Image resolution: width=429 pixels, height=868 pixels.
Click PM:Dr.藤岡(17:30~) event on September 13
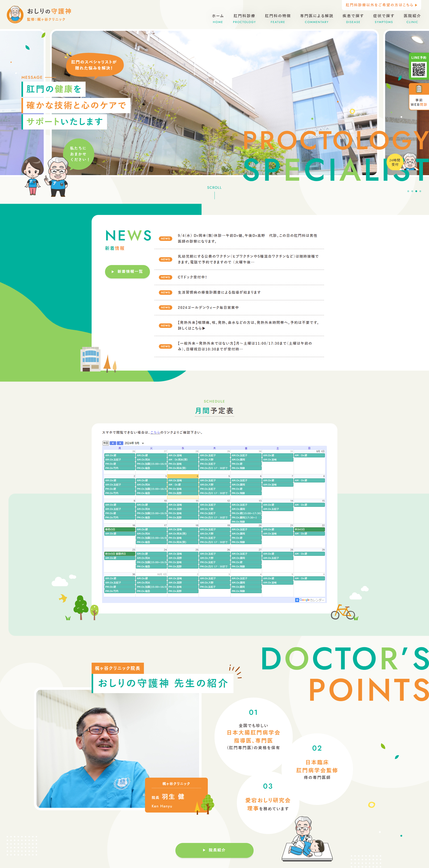(x=246, y=518)
